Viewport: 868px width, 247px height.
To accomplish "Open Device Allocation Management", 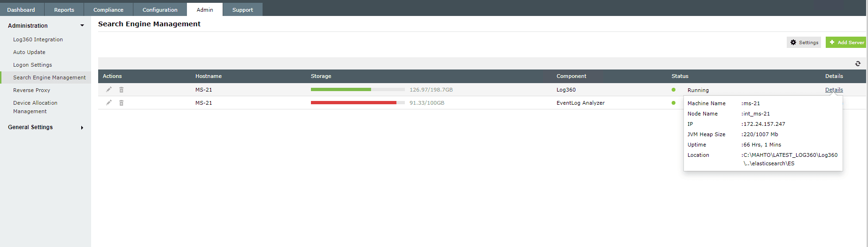I will pyautogui.click(x=35, y=107).
